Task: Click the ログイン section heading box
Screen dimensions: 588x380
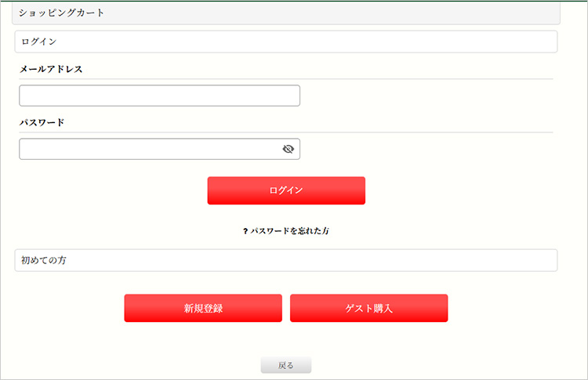Action: [286, 42]
